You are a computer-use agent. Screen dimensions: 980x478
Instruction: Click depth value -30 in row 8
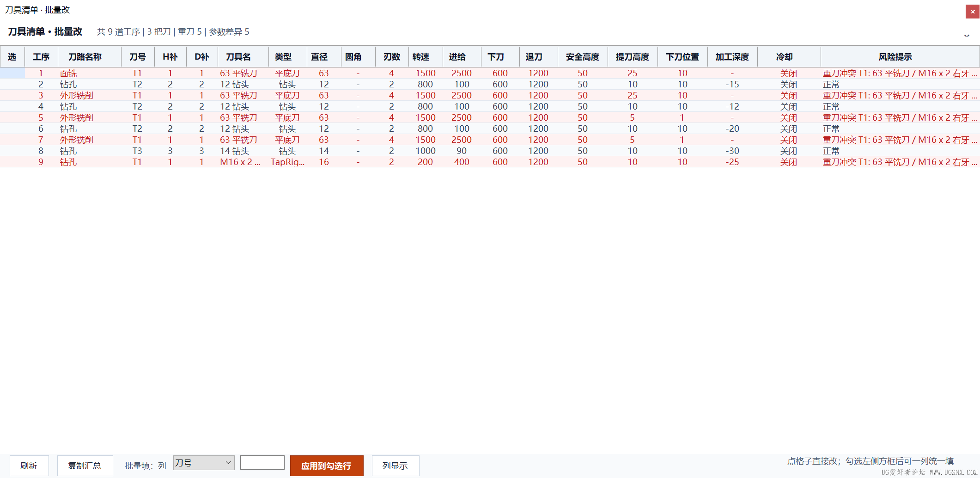[x=732, y=151]
